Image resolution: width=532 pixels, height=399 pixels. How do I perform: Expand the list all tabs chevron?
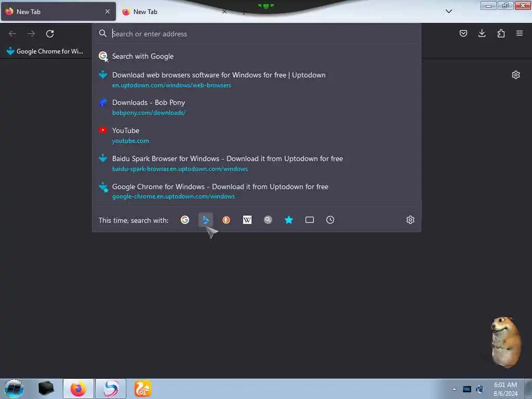click(x=448, y=11)
